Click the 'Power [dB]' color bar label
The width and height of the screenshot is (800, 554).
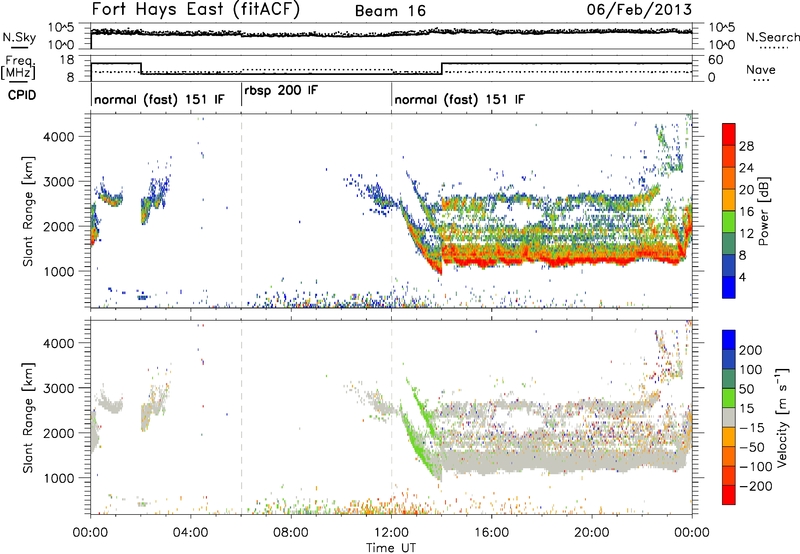pyautogui.click(x=763, y=211)
